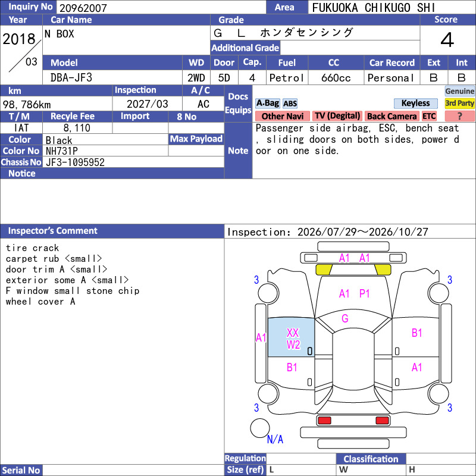This screenshot has width=476, height=476.
Task: Select the ETC equipment badge
Action: [x=429, y=116]
